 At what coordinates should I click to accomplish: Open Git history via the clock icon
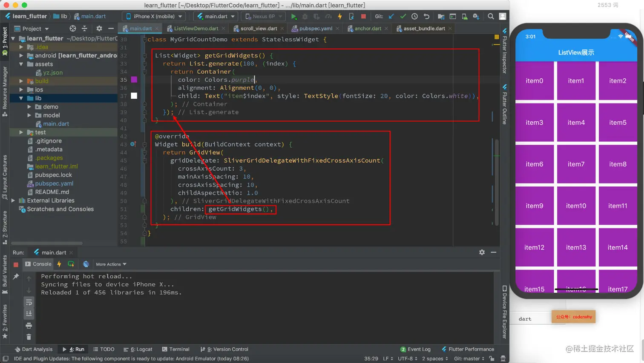click(414, 17)
